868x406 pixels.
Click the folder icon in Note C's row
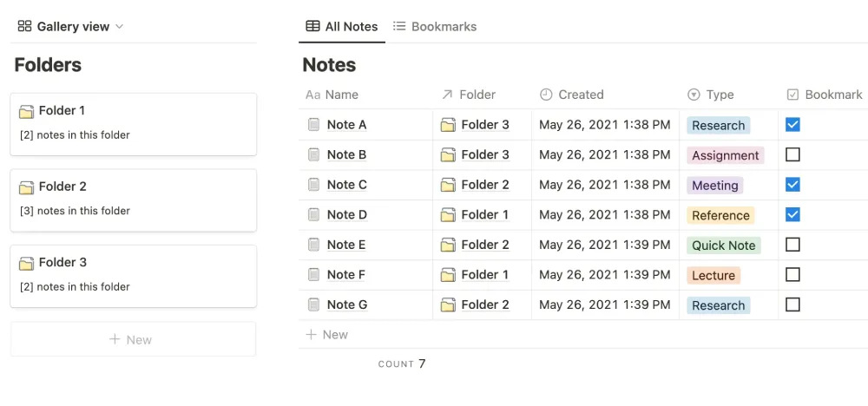[448, 185]
